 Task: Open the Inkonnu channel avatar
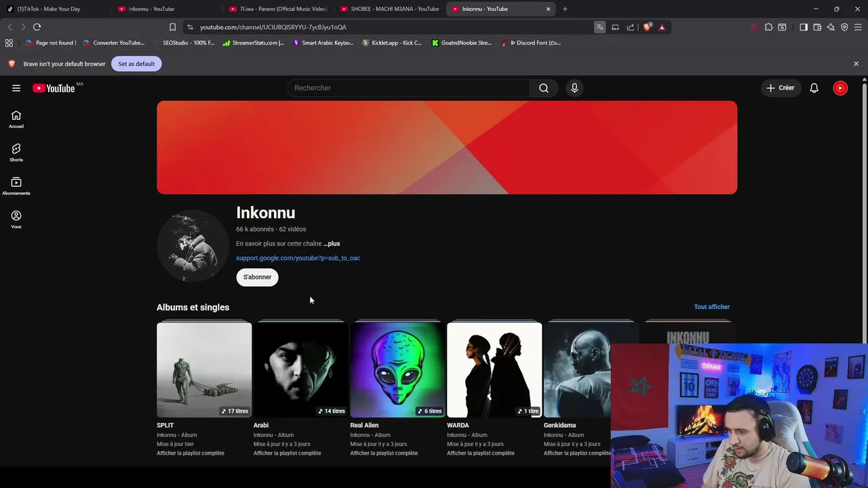click(x=193, y=245)
